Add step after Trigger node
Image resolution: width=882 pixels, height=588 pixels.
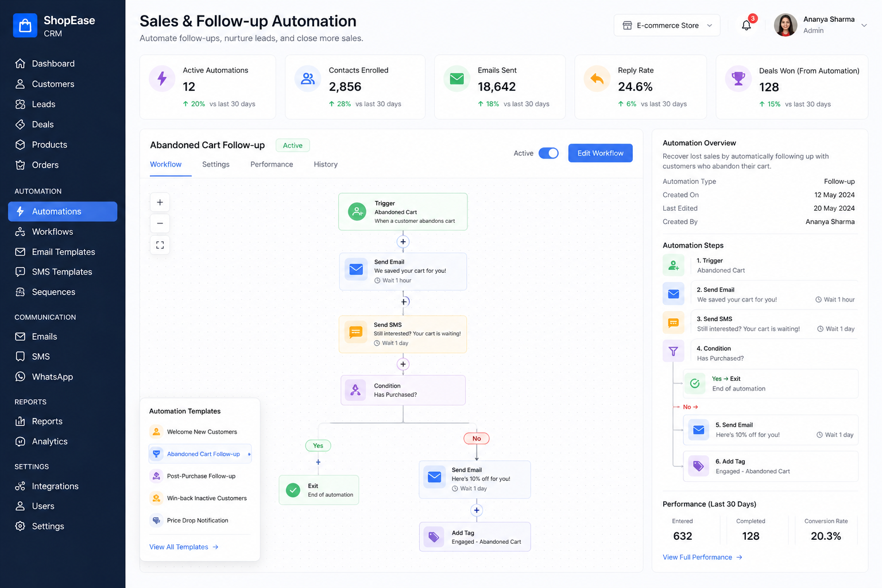click(403, 242)
